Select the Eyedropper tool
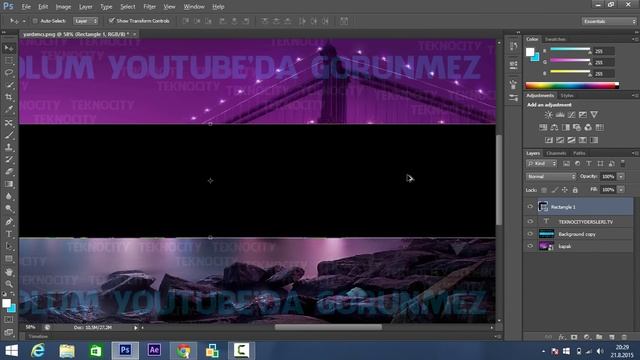The image size is (640, 360). coord(9,109)
